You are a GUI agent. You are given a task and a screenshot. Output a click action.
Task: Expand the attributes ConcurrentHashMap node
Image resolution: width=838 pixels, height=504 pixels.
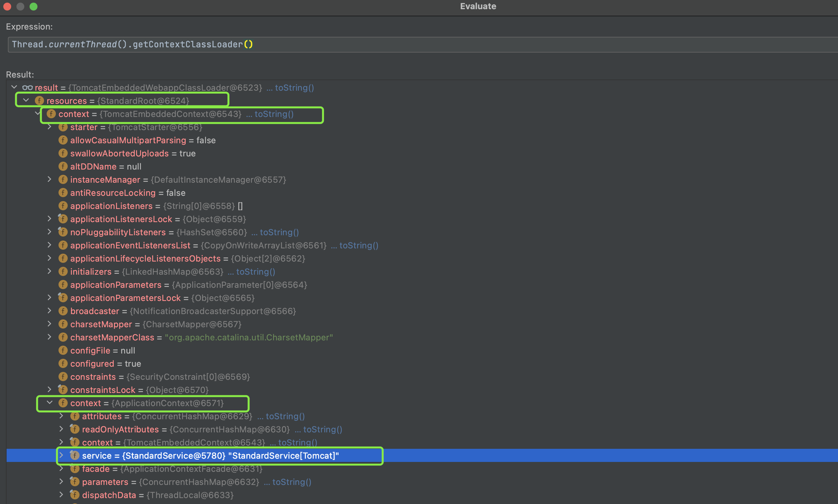[x=61, y=416]
